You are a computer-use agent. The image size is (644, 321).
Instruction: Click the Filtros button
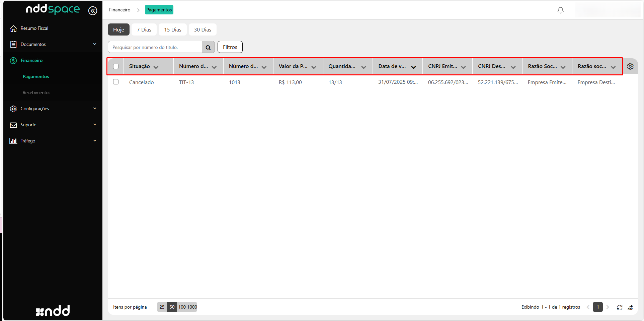[x=230, y=47]
